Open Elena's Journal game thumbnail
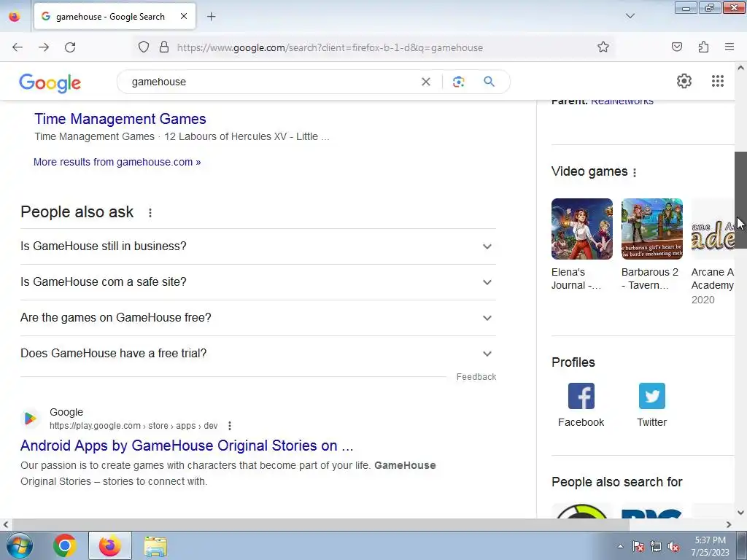The width and height of the screenshot is (747, 560). pyautogui.click(x=581, y=229)
